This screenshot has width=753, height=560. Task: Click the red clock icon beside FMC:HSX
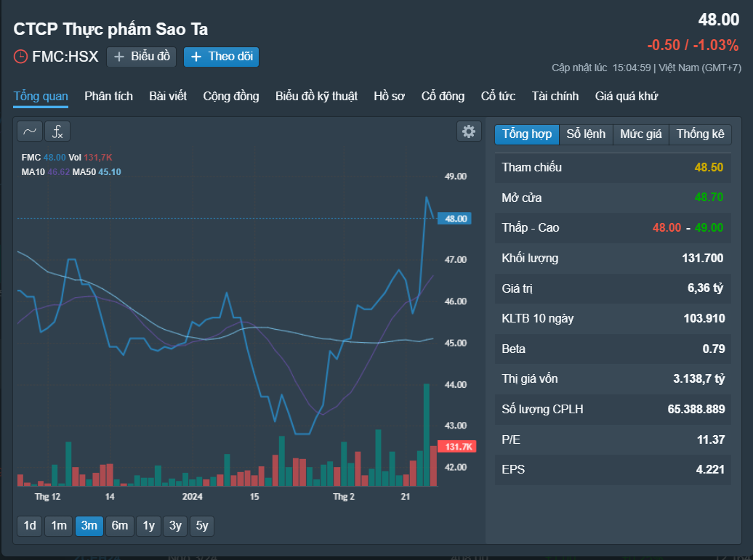tap(20, 57)
